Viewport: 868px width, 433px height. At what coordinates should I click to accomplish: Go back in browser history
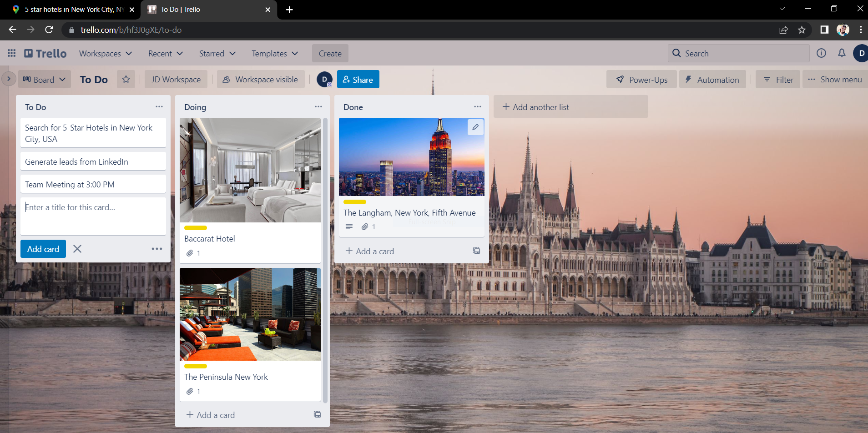[12, 30]
